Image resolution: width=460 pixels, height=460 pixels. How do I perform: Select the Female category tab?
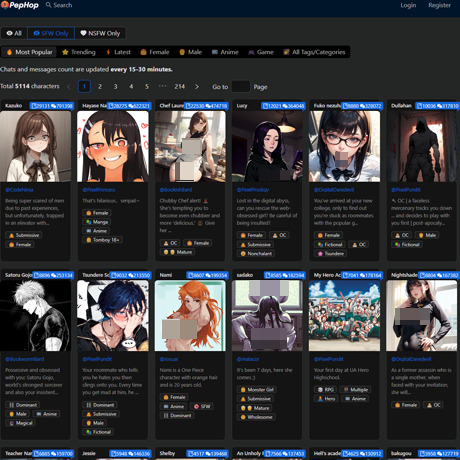click(x=155, y=52)
